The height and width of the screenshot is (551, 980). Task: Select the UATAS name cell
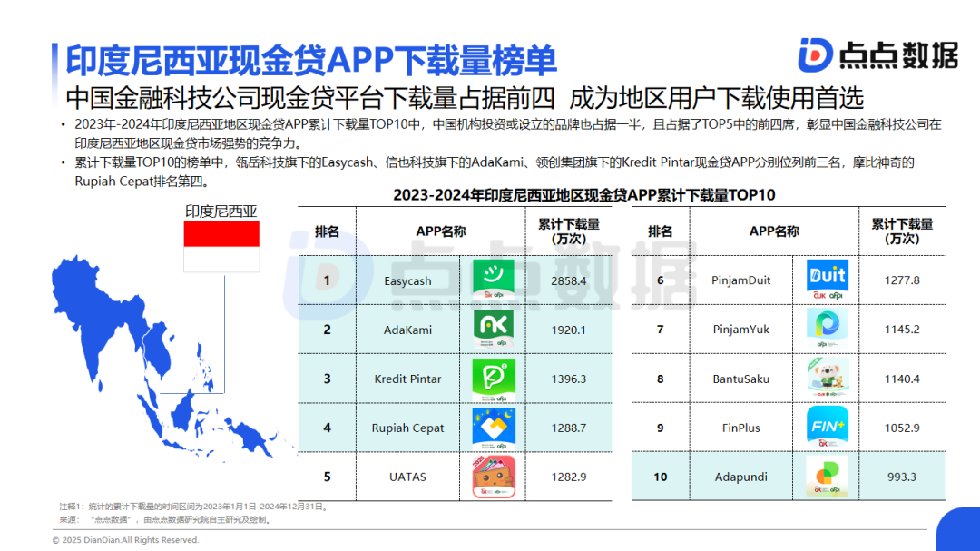(x=407, y=477)
